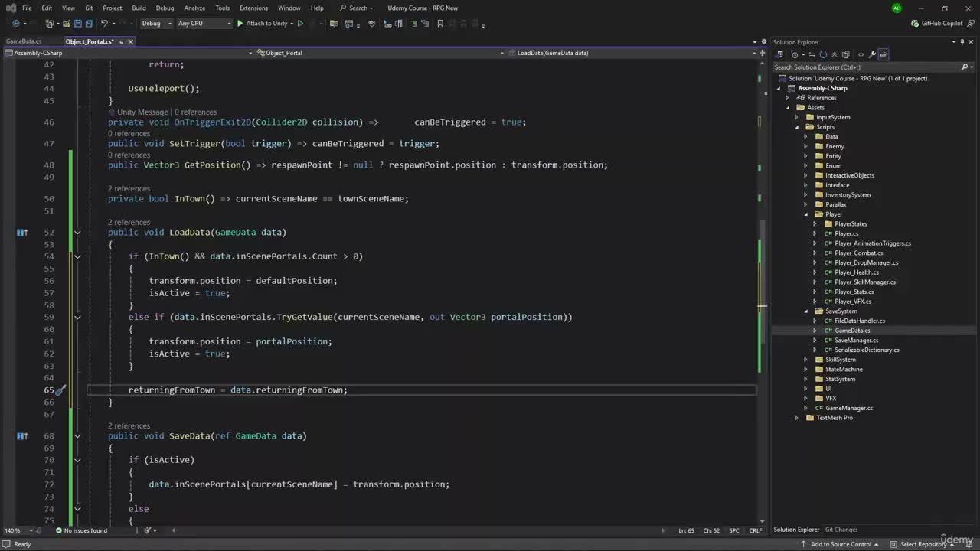Select Player_Combat.cs in Solution Explorer
This screenshot has height=551, width=980.
[x=858, y=253]
